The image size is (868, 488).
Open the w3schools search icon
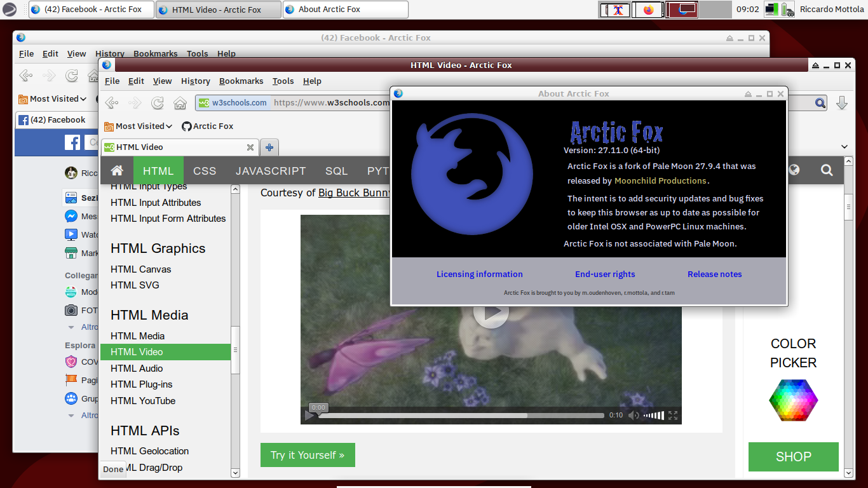click(827, 170)
